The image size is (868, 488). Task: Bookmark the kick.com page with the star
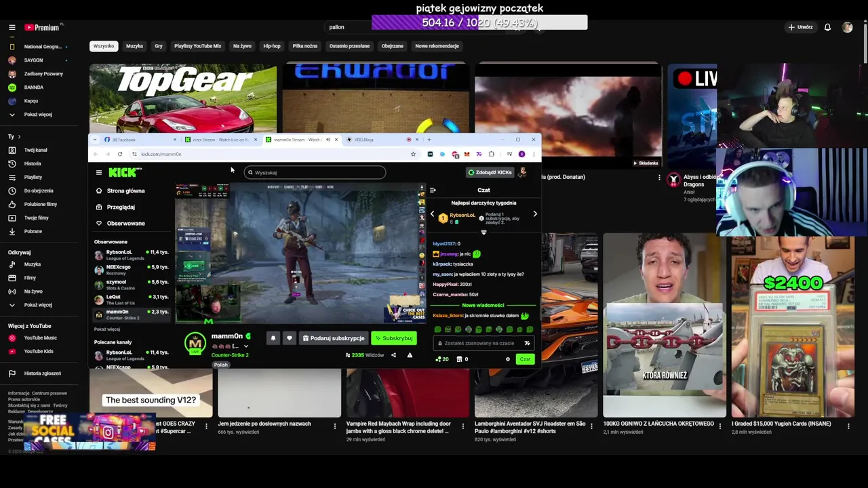413,154
